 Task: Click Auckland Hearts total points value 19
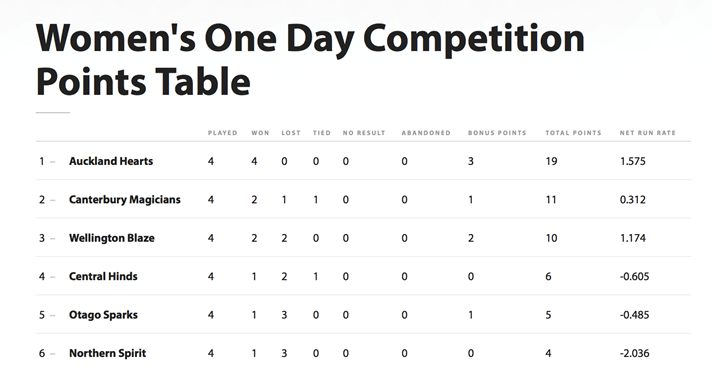tap(551, 161)
